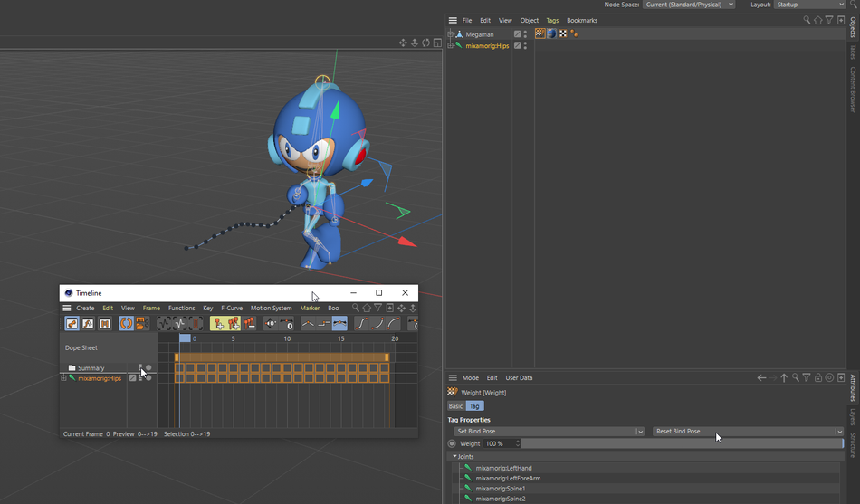The image size is (860, 504).
Task: Click the Timeline search magnifier icon
Action: click(x=356, y=309)
